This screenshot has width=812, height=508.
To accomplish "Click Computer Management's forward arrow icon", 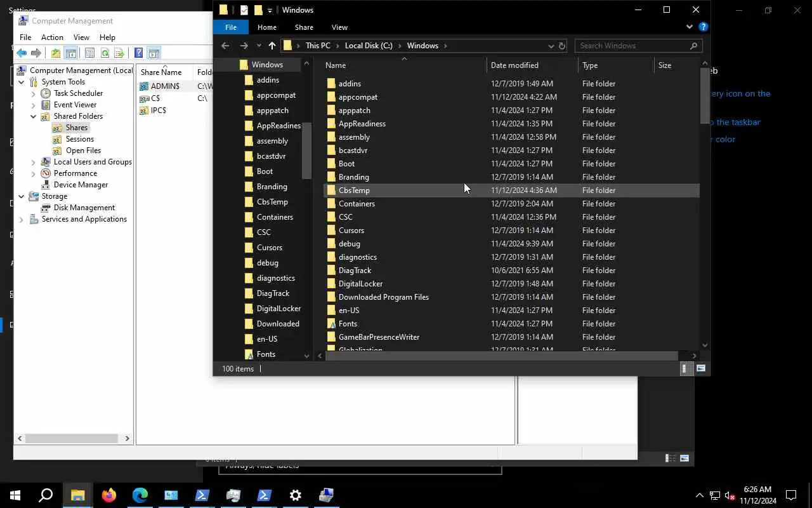I will 36,53.
